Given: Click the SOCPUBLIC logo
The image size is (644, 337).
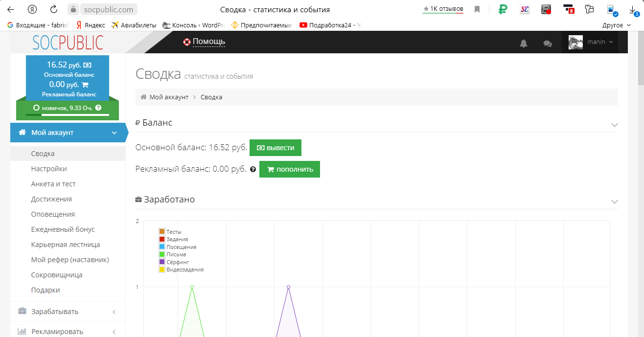Looking at the screenshot, I should tap(68, 43).
